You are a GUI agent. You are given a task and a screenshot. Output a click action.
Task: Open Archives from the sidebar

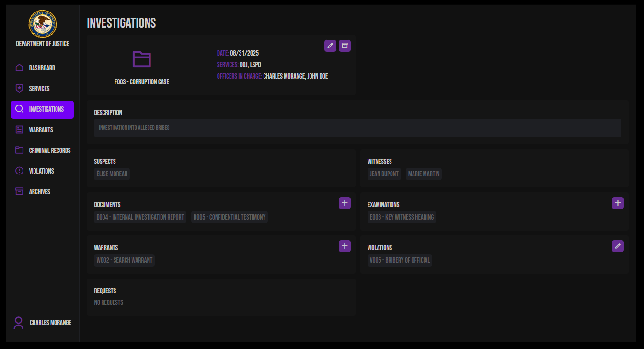coord(39,192)
